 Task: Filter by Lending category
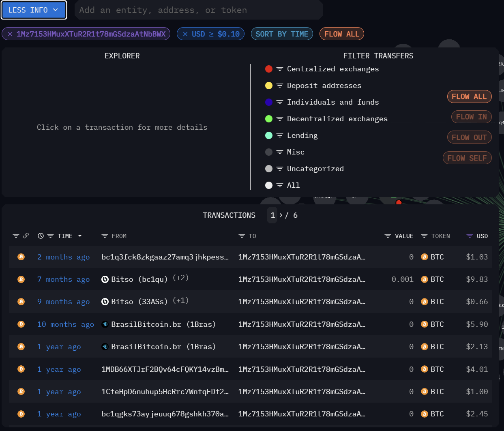point(280,135)
